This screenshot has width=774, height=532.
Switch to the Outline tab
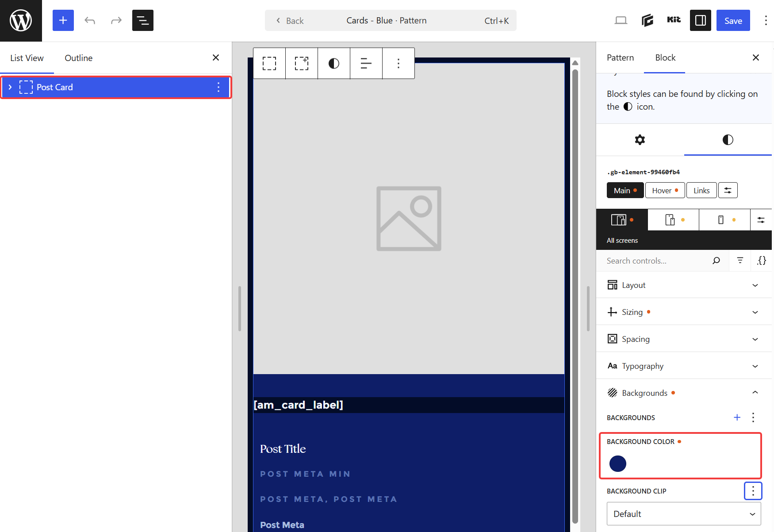click(79, 58)
